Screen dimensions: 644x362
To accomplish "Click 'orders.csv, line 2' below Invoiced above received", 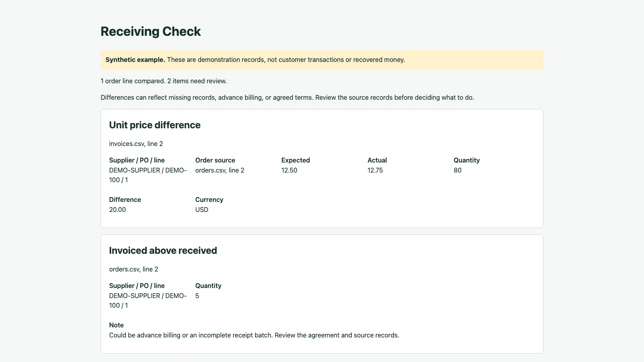I will point(134,269).
